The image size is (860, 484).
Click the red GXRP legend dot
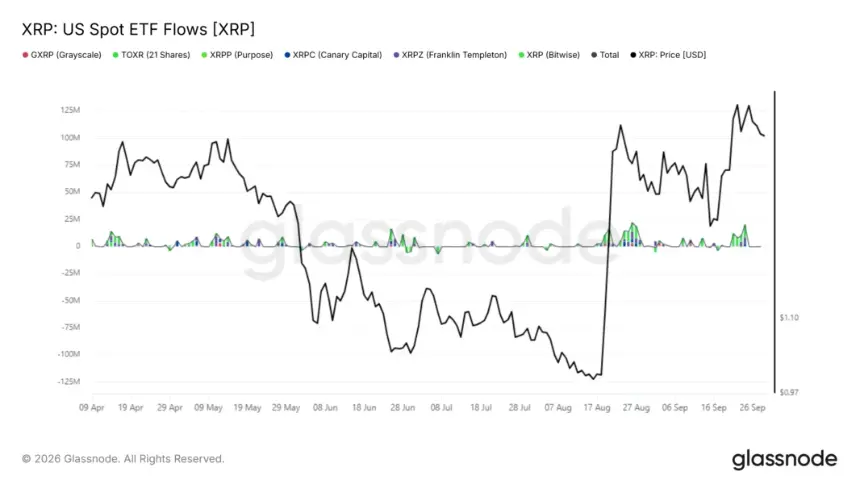[25, 55]
